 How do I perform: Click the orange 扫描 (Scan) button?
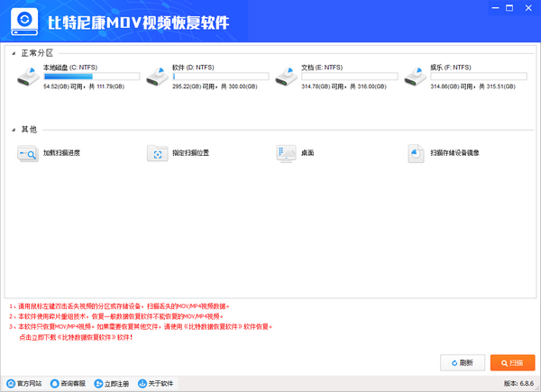(x=512, y=362)
